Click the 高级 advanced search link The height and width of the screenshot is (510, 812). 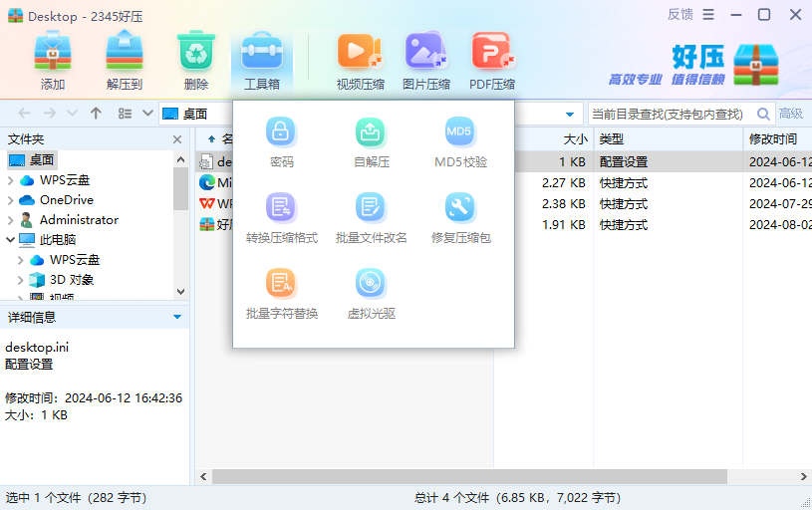[791, 114]
